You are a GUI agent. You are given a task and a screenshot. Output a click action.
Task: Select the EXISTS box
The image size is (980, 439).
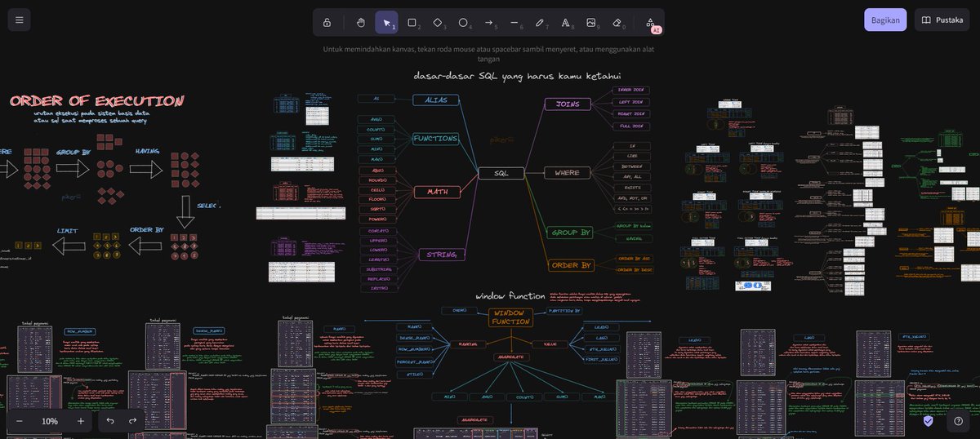point(633,188)
